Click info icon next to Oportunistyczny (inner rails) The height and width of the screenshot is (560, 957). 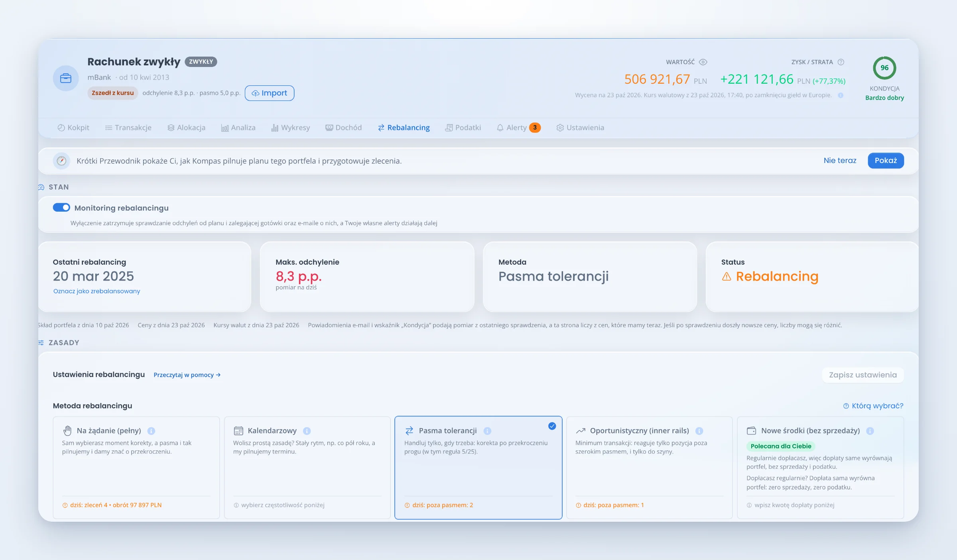(x=699, y=431)
